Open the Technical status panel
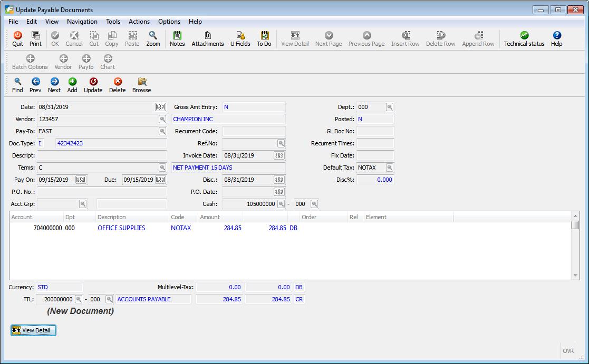Image resolution: width=589 pixels, height=364 pixels. [x=524, y=38]
